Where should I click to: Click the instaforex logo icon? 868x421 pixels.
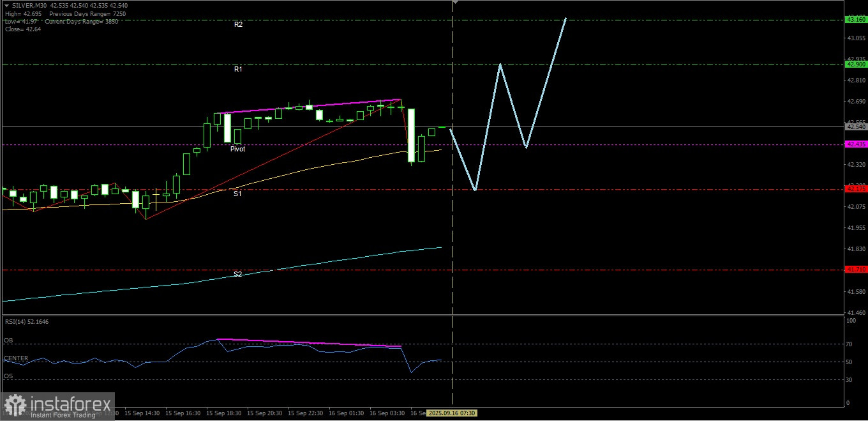pyautogui.click(x=15, y=406)
